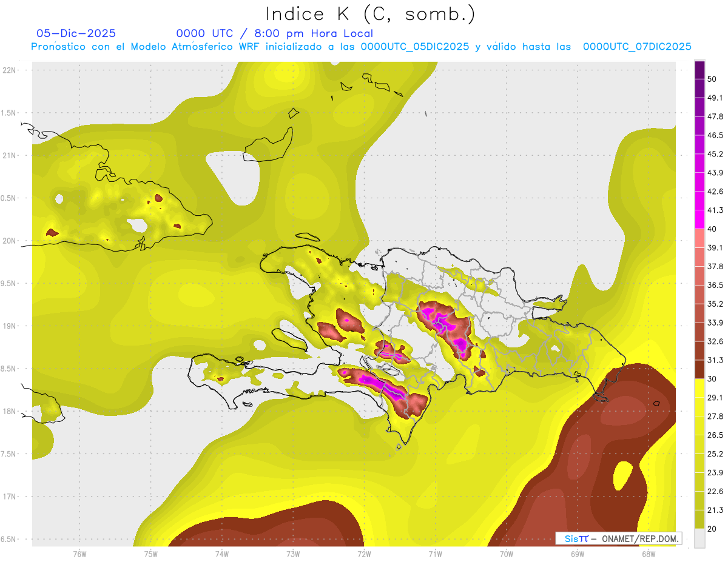Click the 36.5 salmon legend swatch

(x=699, y=276)
